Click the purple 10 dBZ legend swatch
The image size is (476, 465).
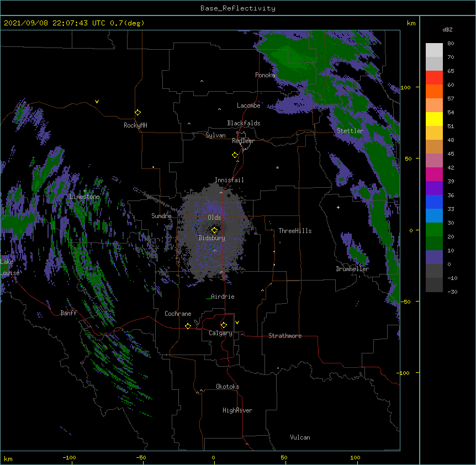[434, 257]
